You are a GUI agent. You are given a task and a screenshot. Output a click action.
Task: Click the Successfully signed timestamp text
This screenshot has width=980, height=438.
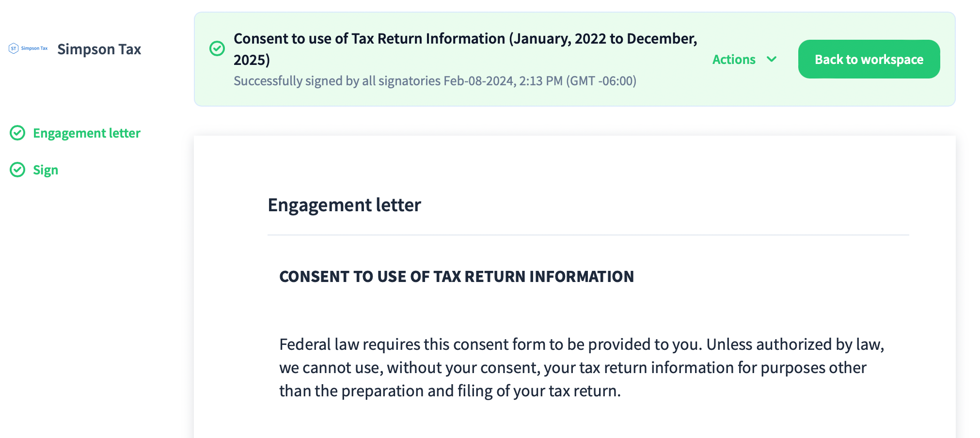(x=435, y=80)
